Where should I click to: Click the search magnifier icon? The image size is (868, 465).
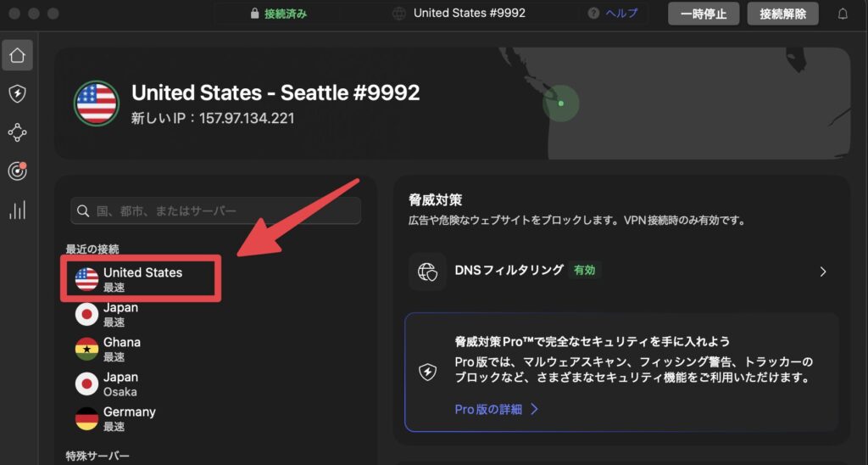(83, 210)
